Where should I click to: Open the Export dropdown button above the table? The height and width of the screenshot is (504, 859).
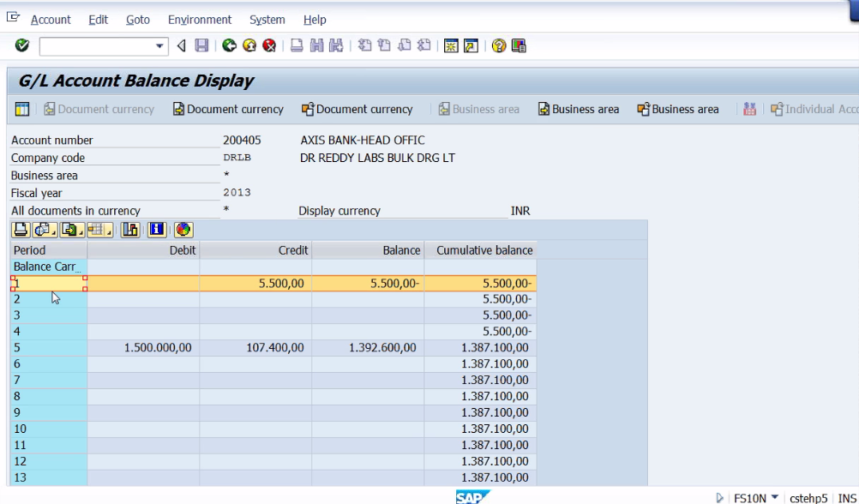(72, 230)
